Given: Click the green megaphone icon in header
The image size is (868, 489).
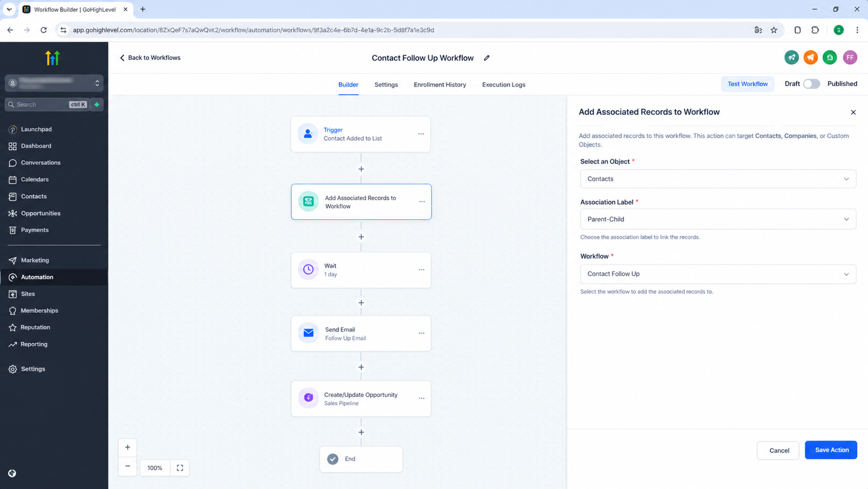Looking at the screenshot, I should [x=792, y=58].
